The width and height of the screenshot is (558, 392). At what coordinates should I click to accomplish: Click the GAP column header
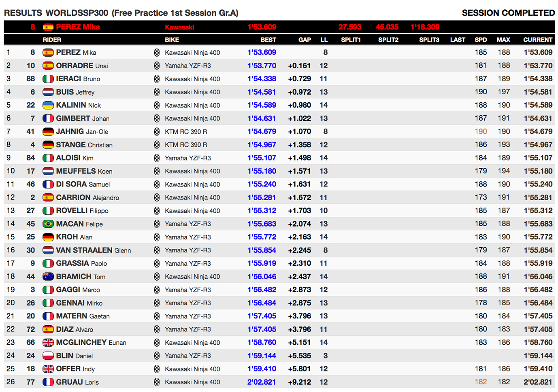click(x=305, y=40)
